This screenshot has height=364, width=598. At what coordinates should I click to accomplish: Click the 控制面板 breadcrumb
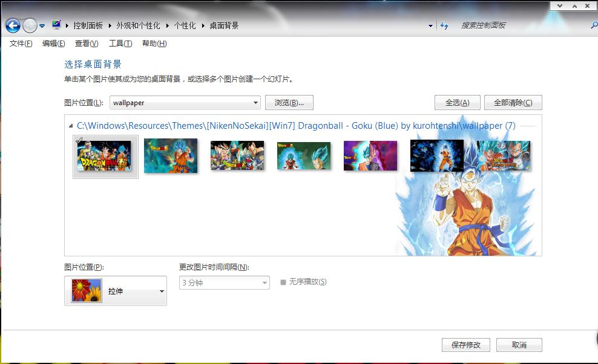coord(88,25)
